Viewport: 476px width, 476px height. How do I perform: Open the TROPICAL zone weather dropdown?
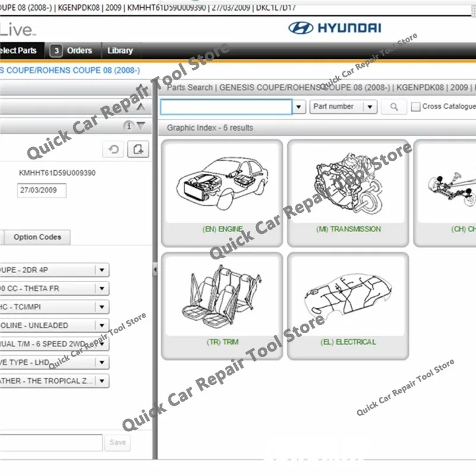point(54,381)
